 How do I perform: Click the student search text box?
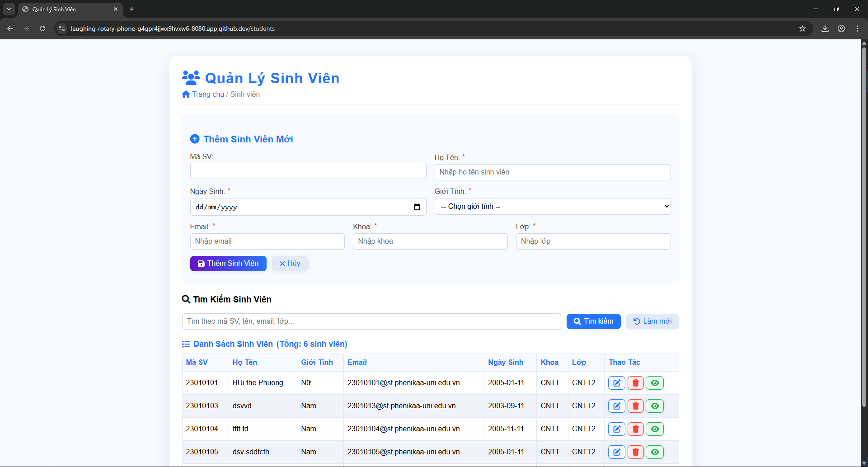(371, 321)
